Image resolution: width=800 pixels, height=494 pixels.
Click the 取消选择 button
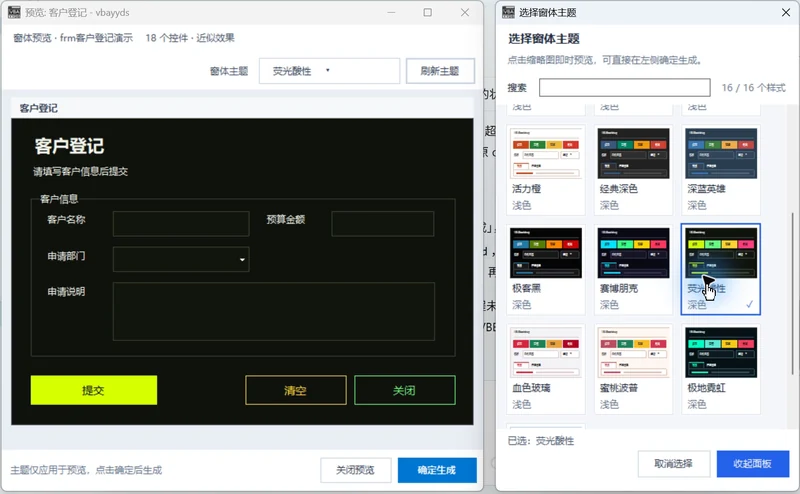(x=673, y=464)
